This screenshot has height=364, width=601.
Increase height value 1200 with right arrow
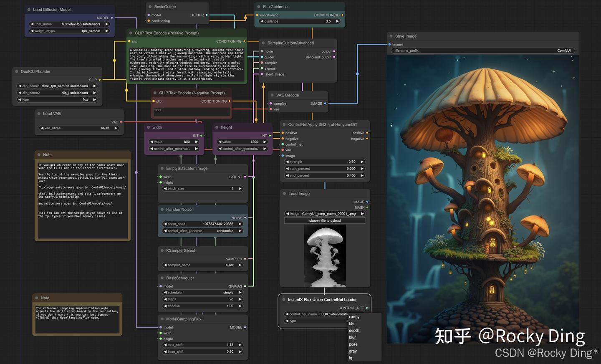[265, 142]
